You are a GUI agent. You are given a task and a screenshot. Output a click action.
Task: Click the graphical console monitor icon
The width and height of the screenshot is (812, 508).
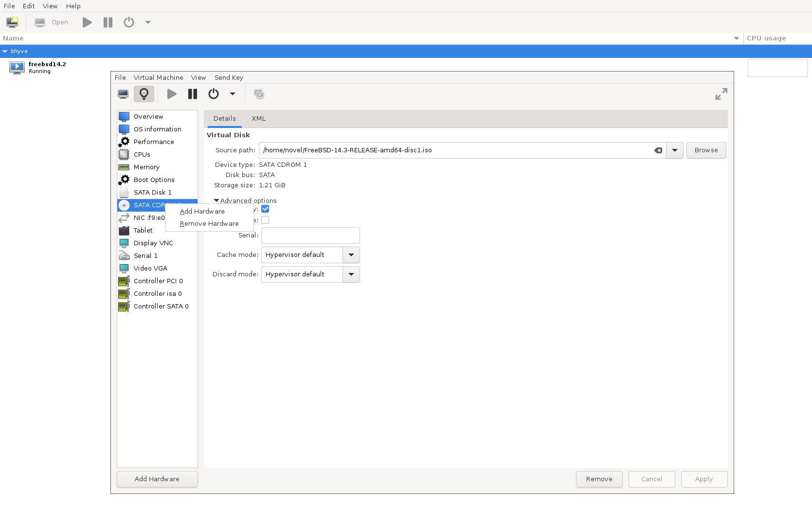pyautogui.click(x=123, y=94)
